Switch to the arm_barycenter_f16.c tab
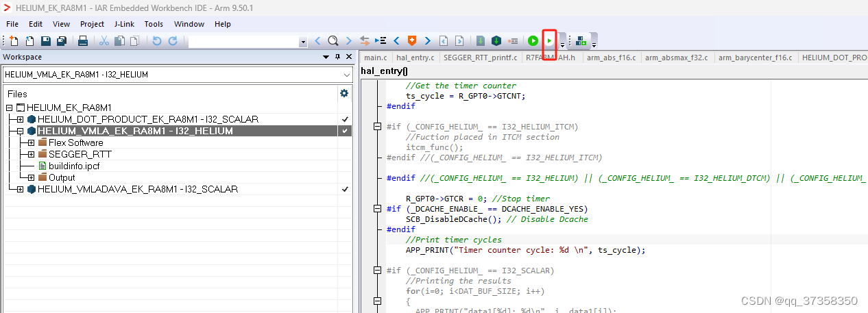868x313 pixels. [x=754, y=58]
